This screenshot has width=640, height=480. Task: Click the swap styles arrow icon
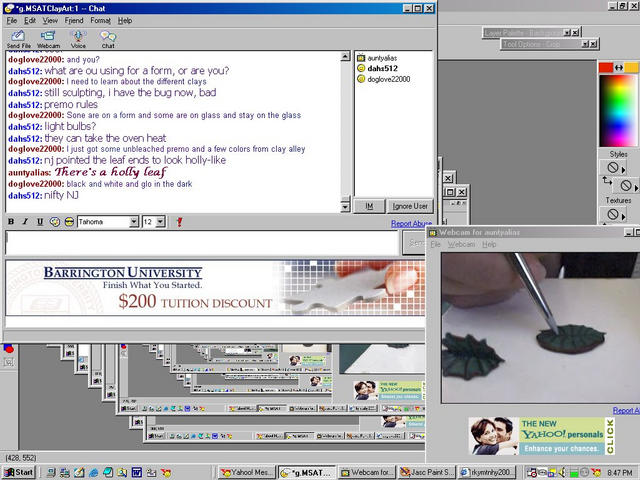[607, 180]
